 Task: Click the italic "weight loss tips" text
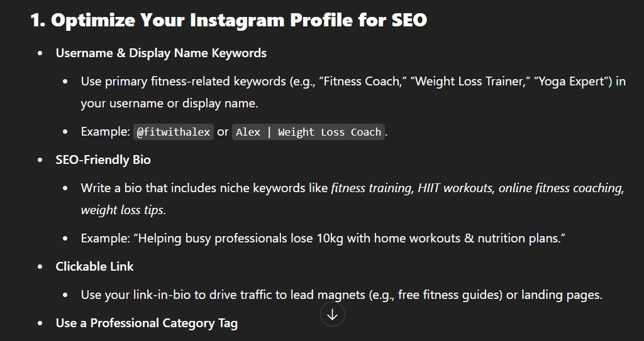pos(123,210)
